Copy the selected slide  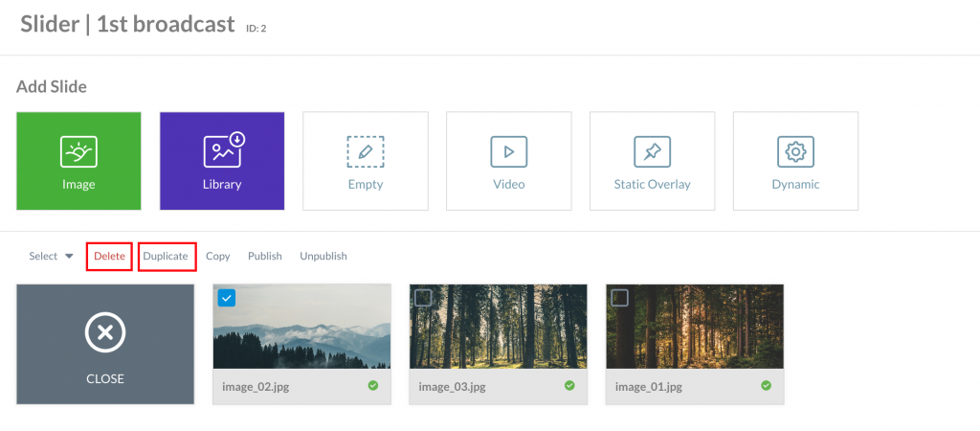pos(218,256)
